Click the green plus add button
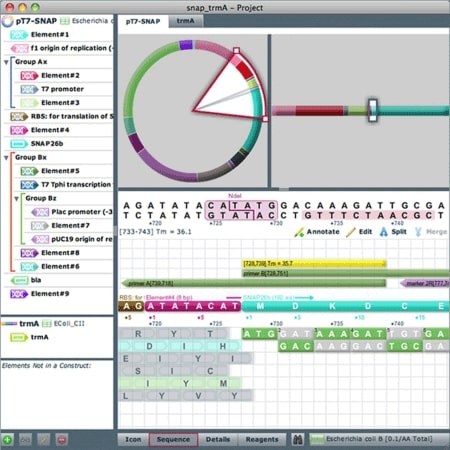This screenshot has height=450, width=450. pyautogui.click(x=7, y=440)
